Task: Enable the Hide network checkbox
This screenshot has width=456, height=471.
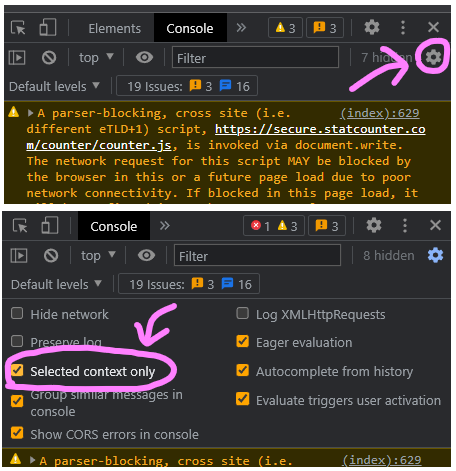Action: pyautogui.click(x=17, y=313)
